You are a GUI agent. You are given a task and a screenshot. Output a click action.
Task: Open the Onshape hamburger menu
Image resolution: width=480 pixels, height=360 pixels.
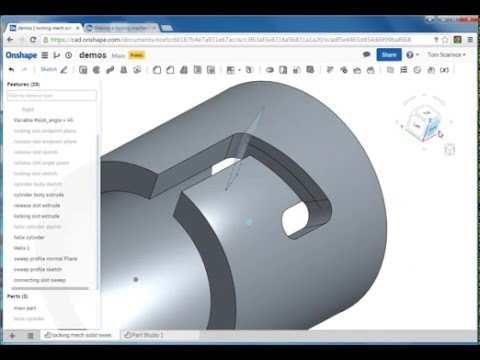click(x=45, y=55)
